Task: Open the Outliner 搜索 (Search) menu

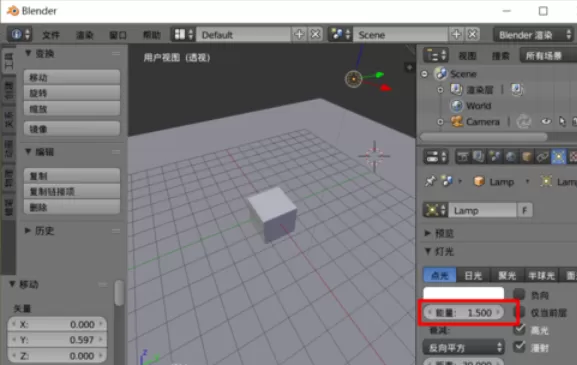Action: click(x=500, y=56)
